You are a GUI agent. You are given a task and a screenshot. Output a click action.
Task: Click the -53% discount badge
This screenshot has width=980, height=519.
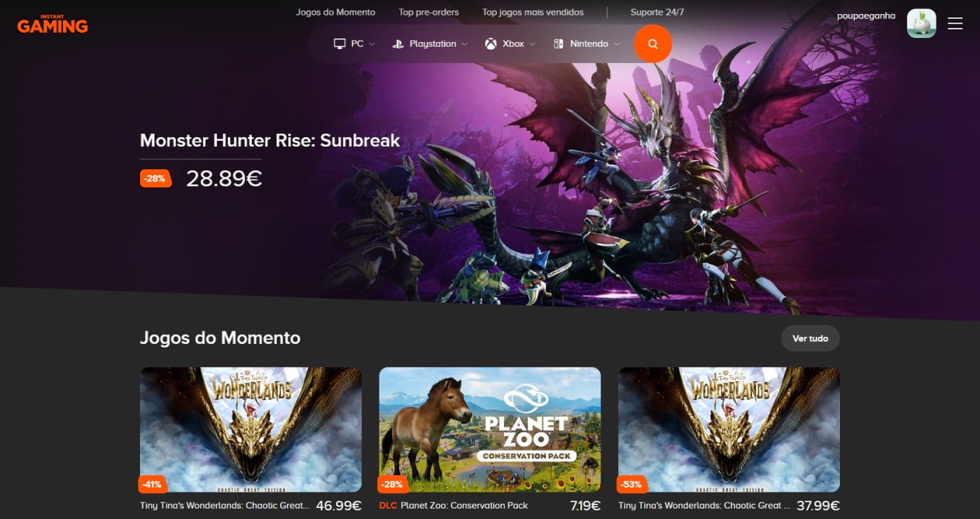(x=631, y=484)
